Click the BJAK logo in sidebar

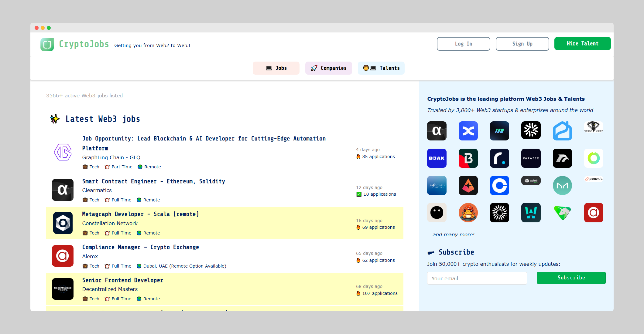tap(437, 158)
